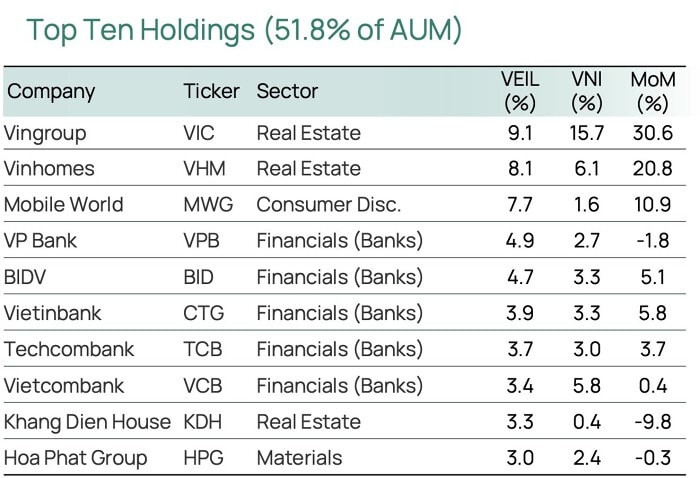This screenshot has height=478, width=700.
Task: Click the Ticker column header
Action: pyautogui.click(x=211, y=91)
